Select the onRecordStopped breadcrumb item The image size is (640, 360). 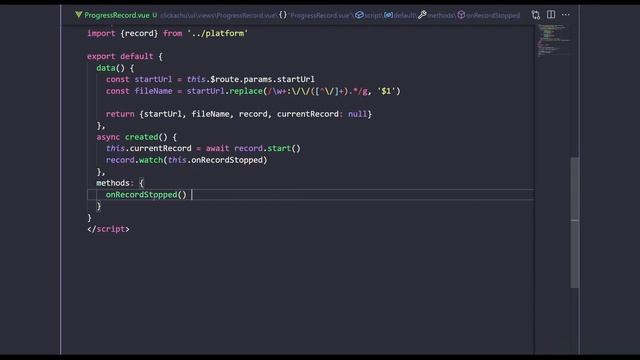point(489,16)
